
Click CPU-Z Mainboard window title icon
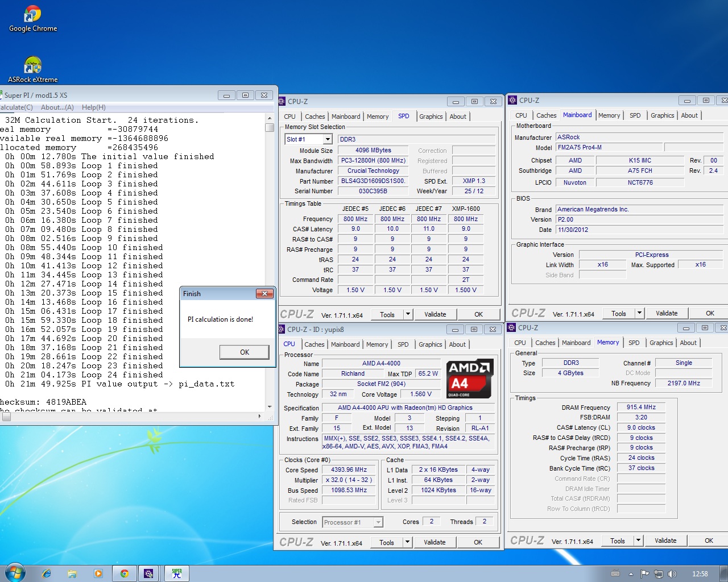[x=512, y=100]
